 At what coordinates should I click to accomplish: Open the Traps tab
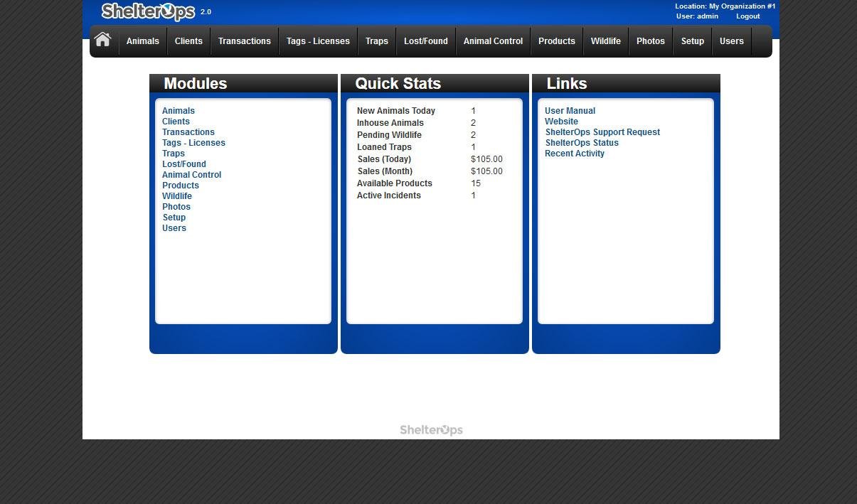click(376, 41)
